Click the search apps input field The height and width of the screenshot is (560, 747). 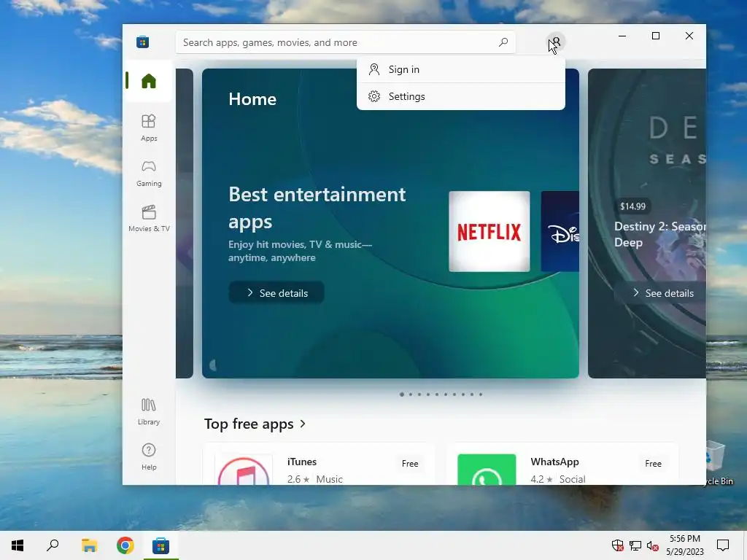point(345,42)
